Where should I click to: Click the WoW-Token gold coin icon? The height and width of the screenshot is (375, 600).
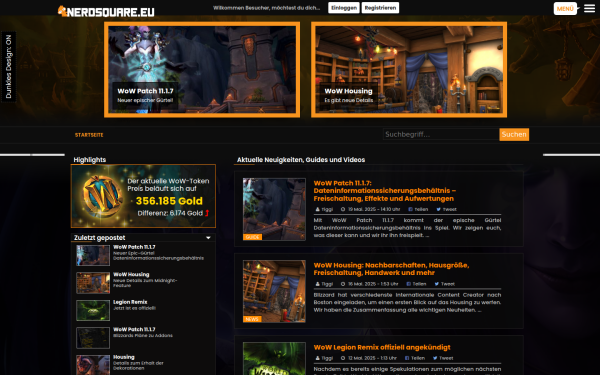103,196
